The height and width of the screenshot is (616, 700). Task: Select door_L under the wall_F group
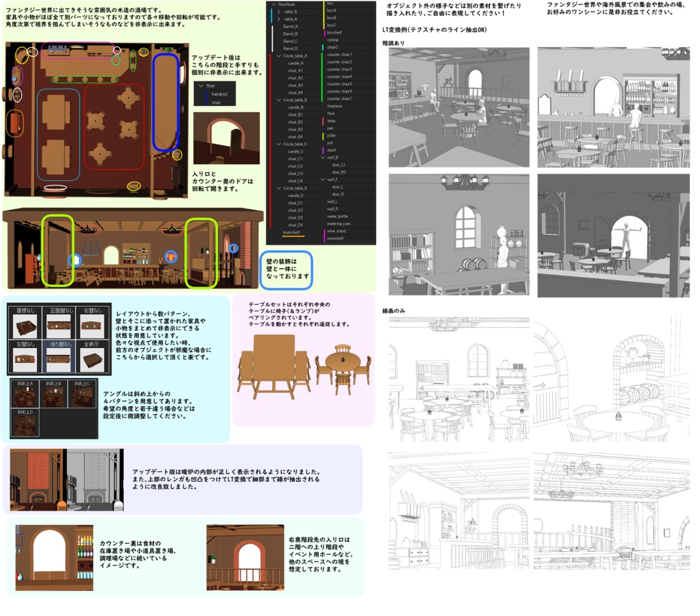(336, 187)
